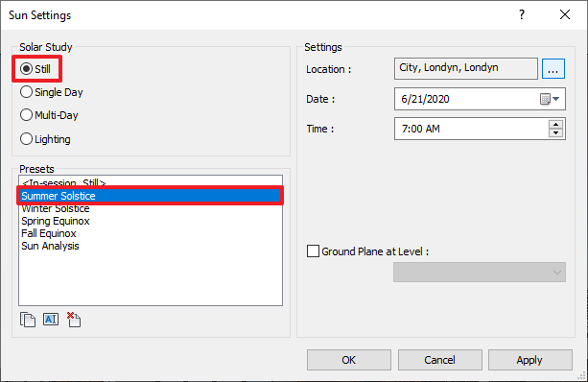Close the Sun Settings dialog
This screenshot has width=588, height=382.
(565, 14)
